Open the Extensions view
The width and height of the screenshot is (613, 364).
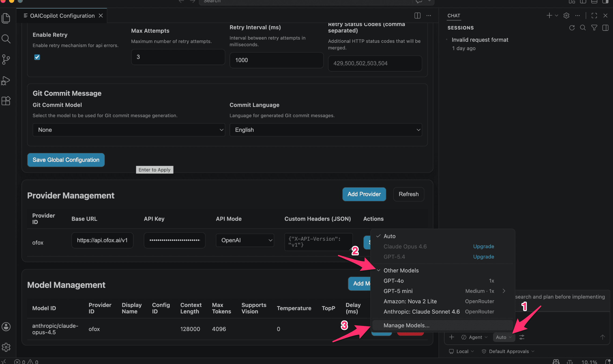coord(6,101)
